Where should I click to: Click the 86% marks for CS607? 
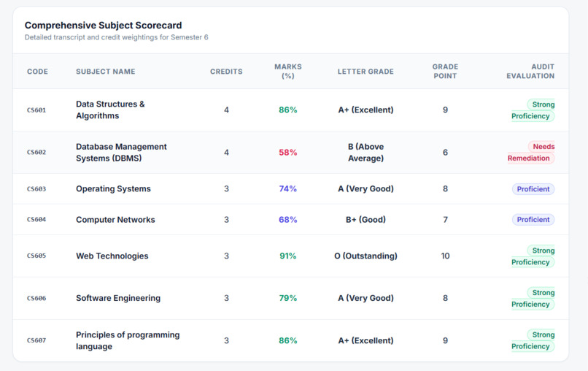click(x=288, y=340)
